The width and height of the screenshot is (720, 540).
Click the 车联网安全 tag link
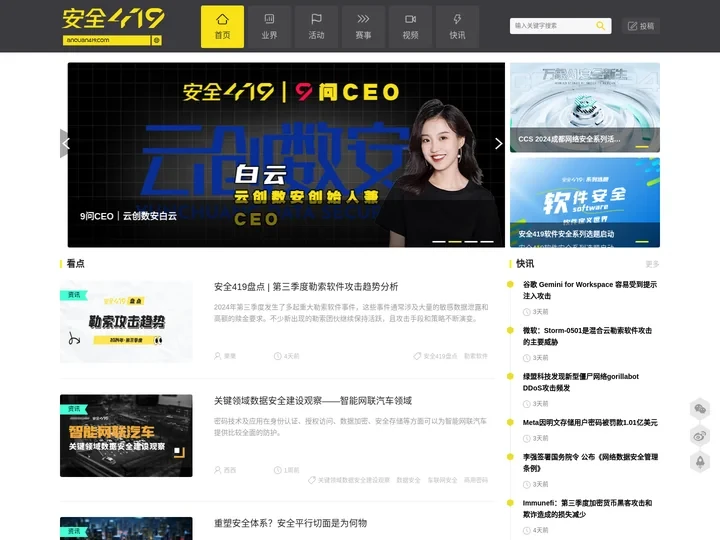point(442,480)
